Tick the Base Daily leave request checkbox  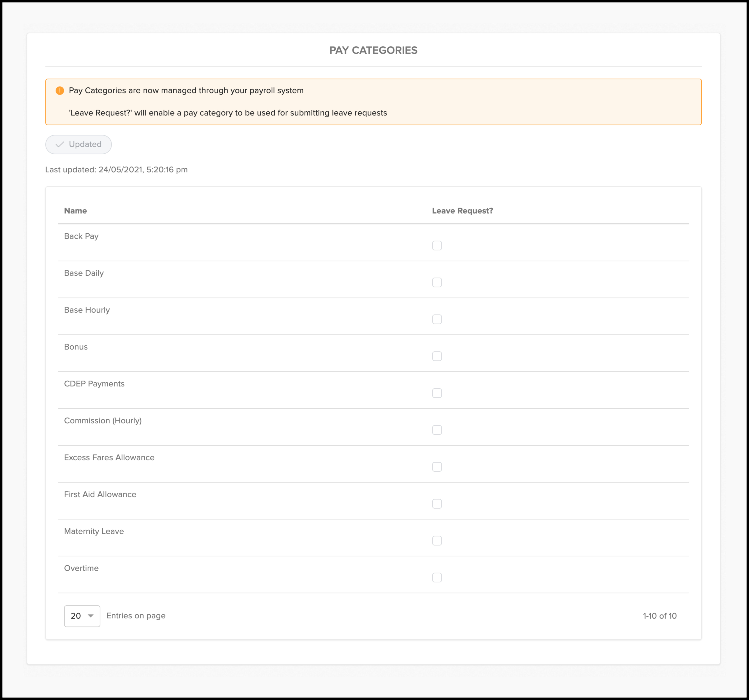tap(437, 282)
